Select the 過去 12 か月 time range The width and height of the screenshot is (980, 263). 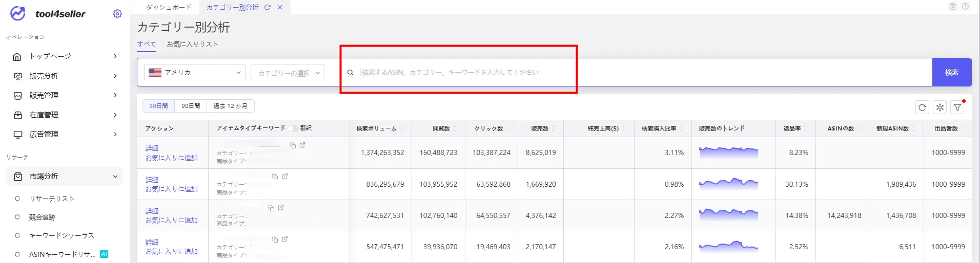coord(230,106)
